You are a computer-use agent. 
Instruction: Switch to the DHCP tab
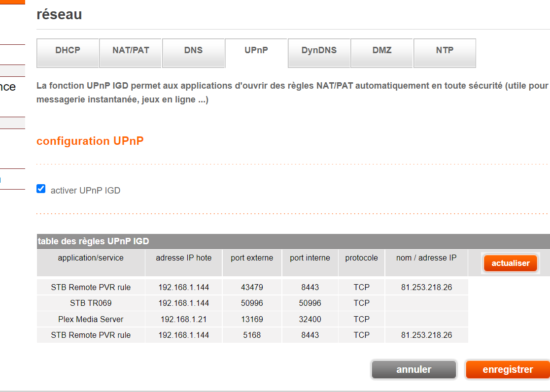[x=68, y=51]
